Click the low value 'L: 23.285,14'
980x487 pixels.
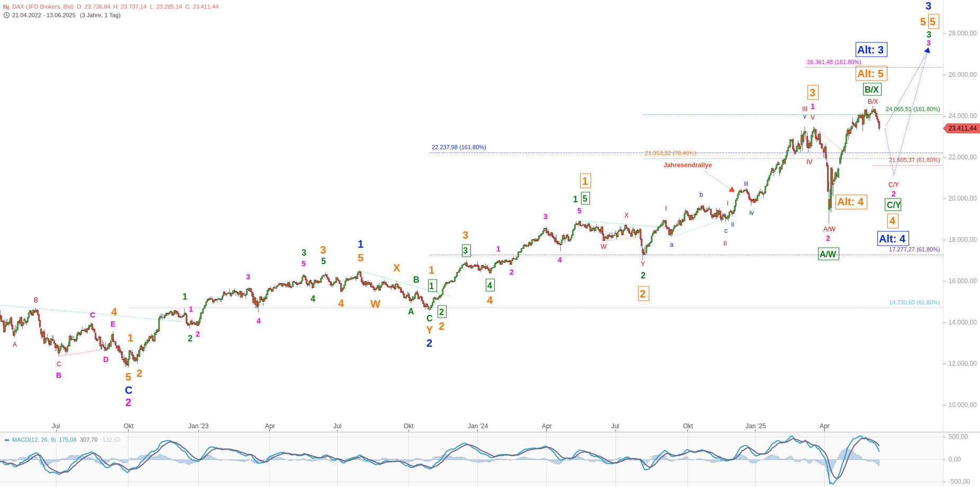point(166,7)
